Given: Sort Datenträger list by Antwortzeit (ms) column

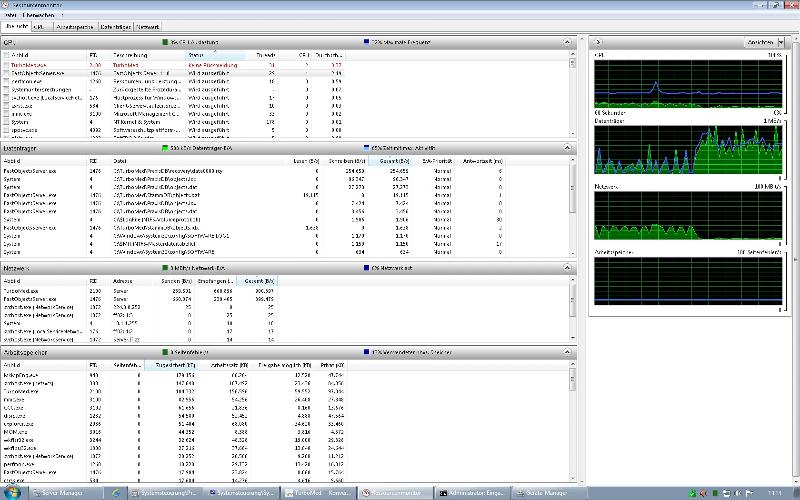Looking at the screenshot, I should pos(482,161).
